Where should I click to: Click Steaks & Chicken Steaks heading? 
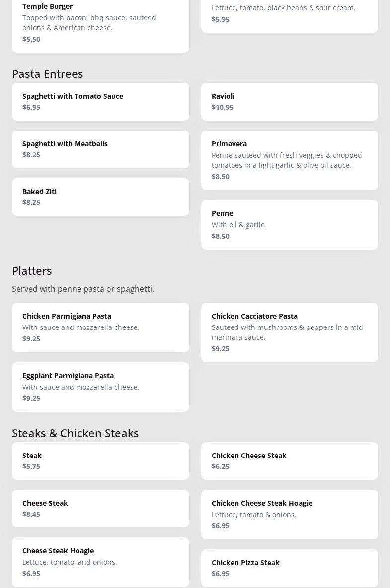tap(76, 433)
